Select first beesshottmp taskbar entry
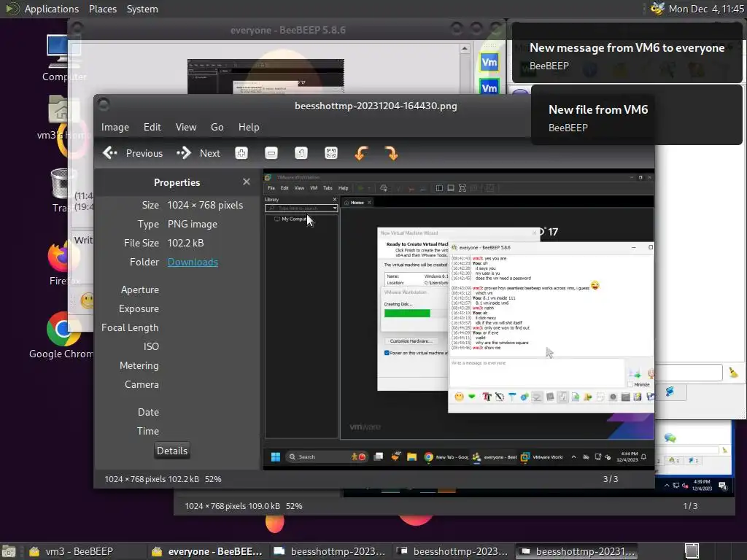747x560 pixels. 330,551
